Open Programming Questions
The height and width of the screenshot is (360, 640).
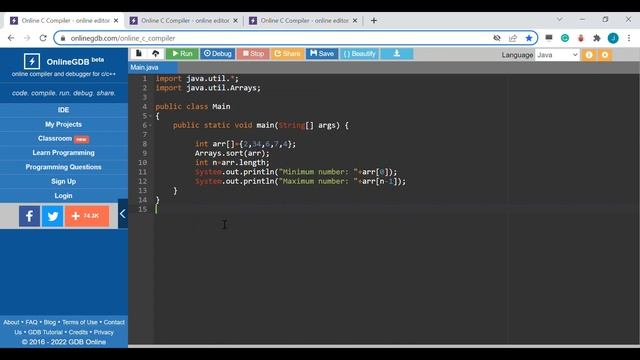[63, 167]
